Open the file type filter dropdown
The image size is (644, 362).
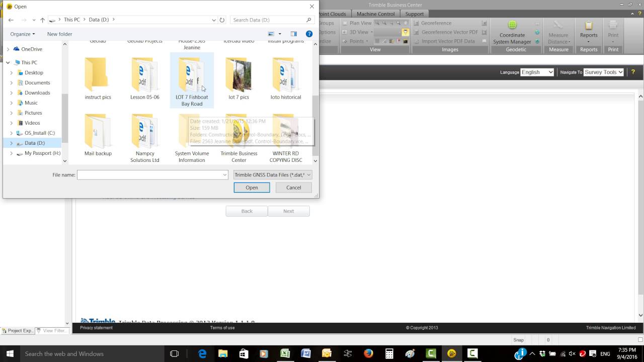click(x=273, y=174)
